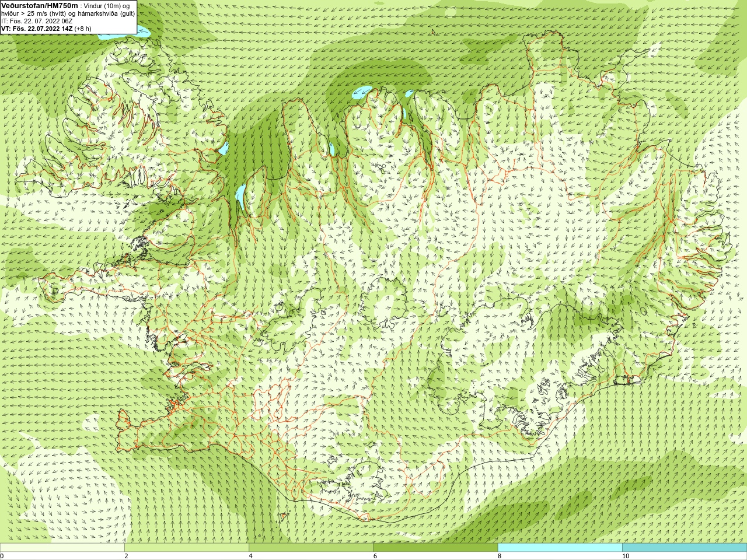Click the "6" label on the color scale

375,556
